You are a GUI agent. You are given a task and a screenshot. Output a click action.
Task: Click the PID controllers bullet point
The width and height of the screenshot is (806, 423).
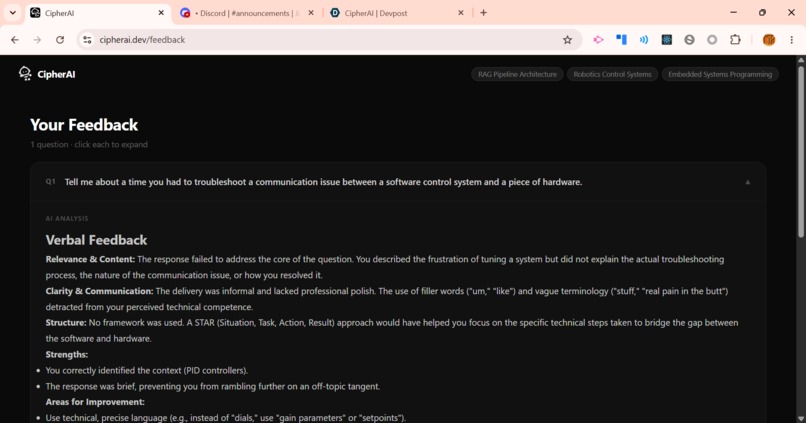tap(146, 371)
